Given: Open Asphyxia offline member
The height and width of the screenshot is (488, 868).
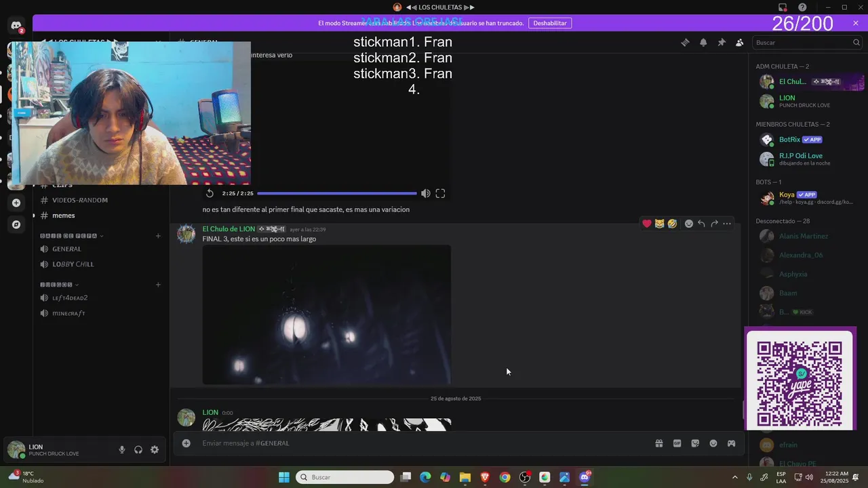Looking at the screenshot, I should coord(810,274).
